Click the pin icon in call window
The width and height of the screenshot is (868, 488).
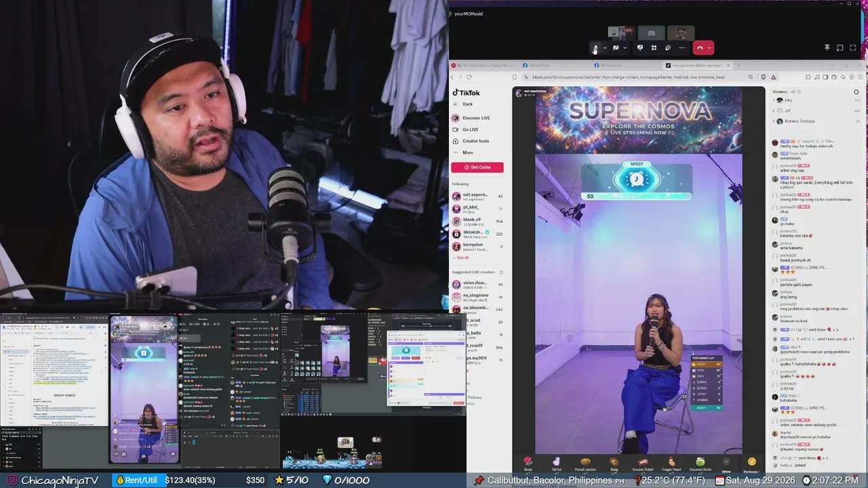click(x=827, y=48)
